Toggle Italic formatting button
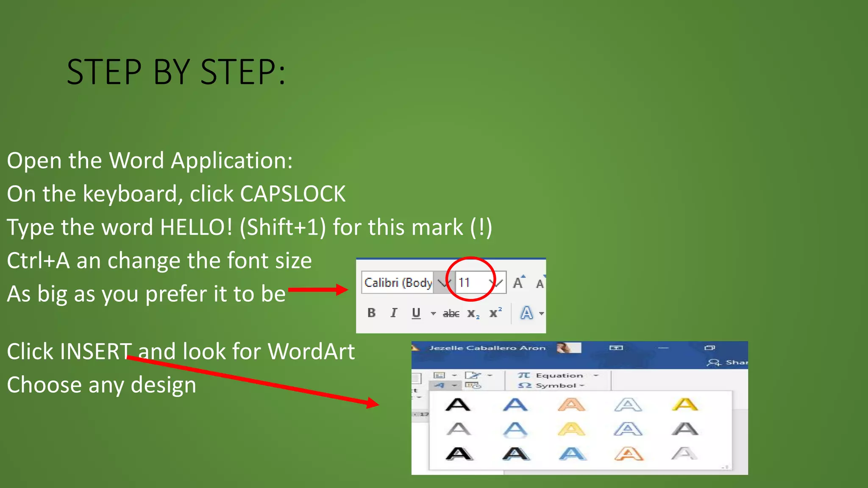 coord(394,313)
